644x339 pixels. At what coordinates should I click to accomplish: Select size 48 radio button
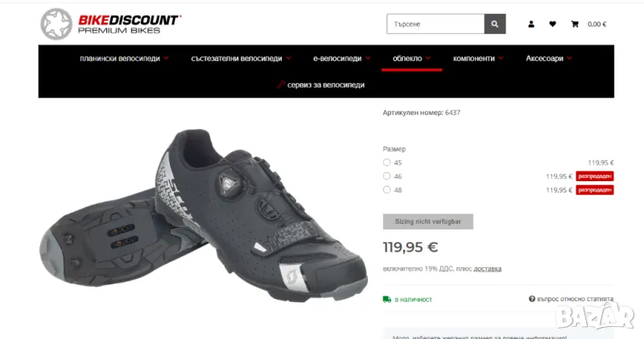point(386,189)
